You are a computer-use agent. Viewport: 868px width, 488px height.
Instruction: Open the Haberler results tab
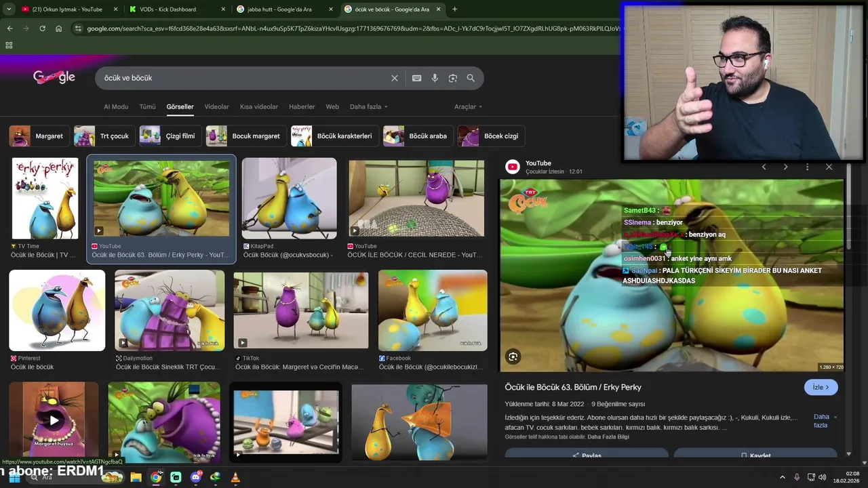tap(302, 106)
